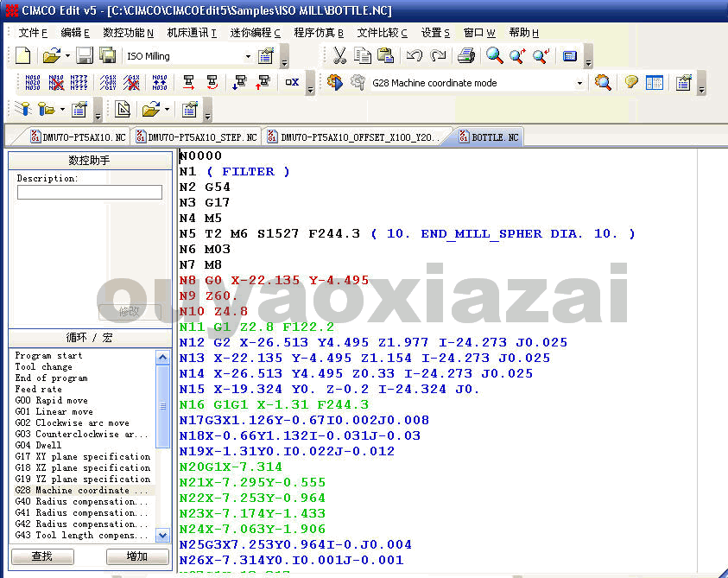Click the Find macro magnifier icon
728x578 pixels.
pyautogui.click(x=603, y=83)
